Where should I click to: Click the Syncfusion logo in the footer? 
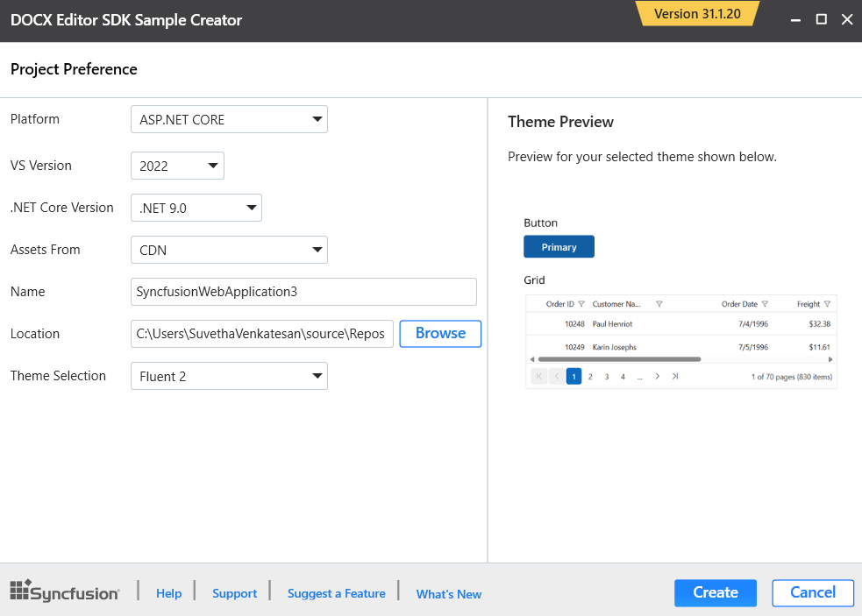[x=64, y=591]
